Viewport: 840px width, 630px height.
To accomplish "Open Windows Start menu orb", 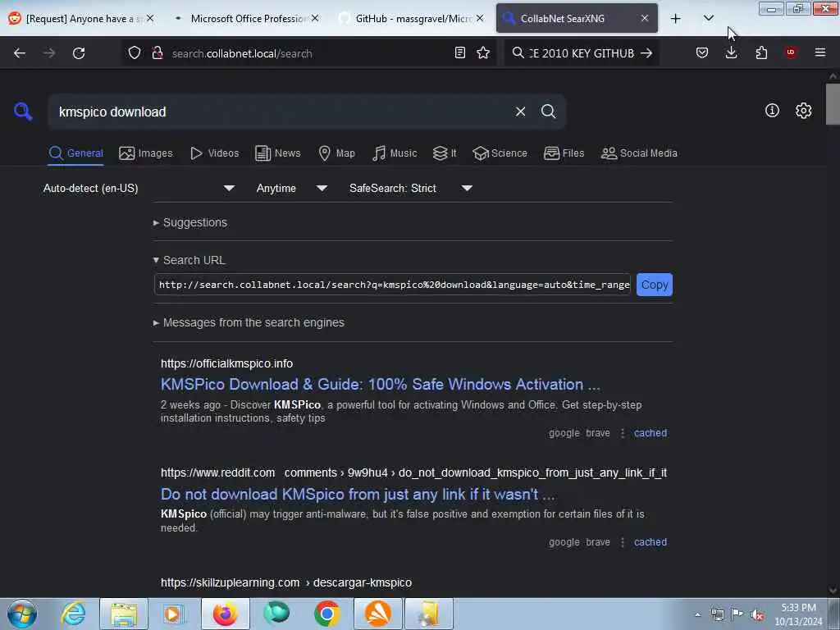I will point(22,614).
